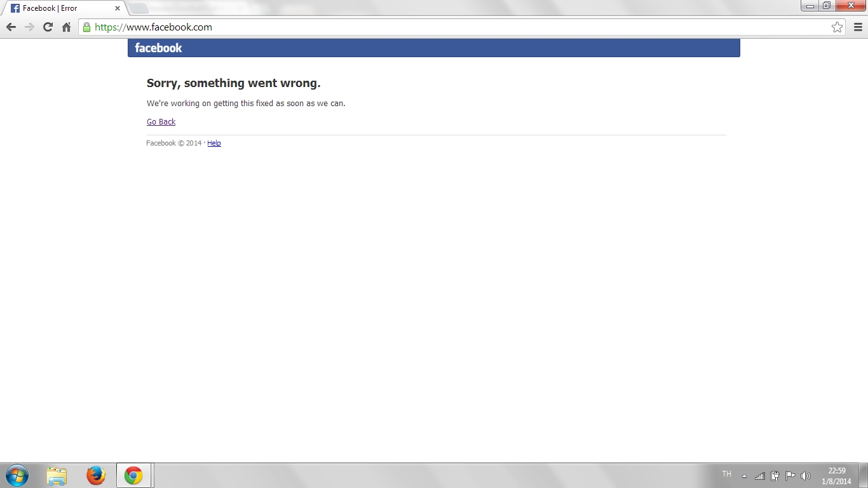Click the Facebook favicon on the tab
This screenshot has height=488, width=868.
point(15,8)
